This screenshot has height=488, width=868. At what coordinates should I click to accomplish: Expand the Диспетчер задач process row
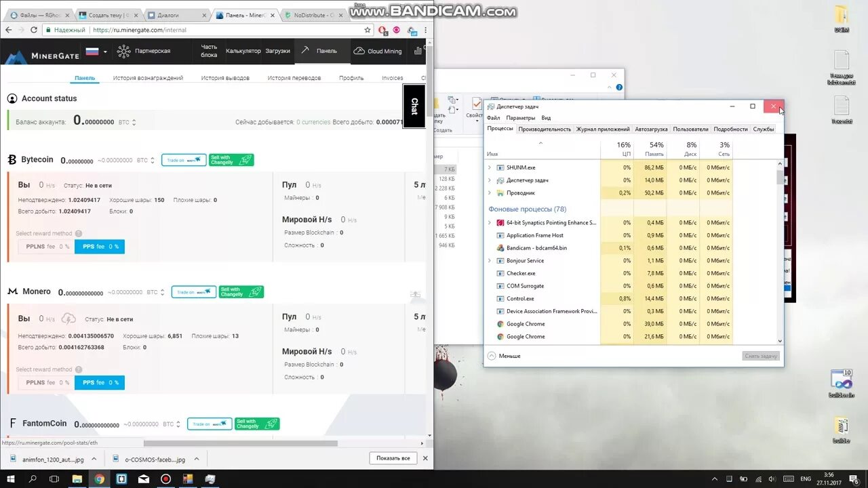[x=490, y=180]
